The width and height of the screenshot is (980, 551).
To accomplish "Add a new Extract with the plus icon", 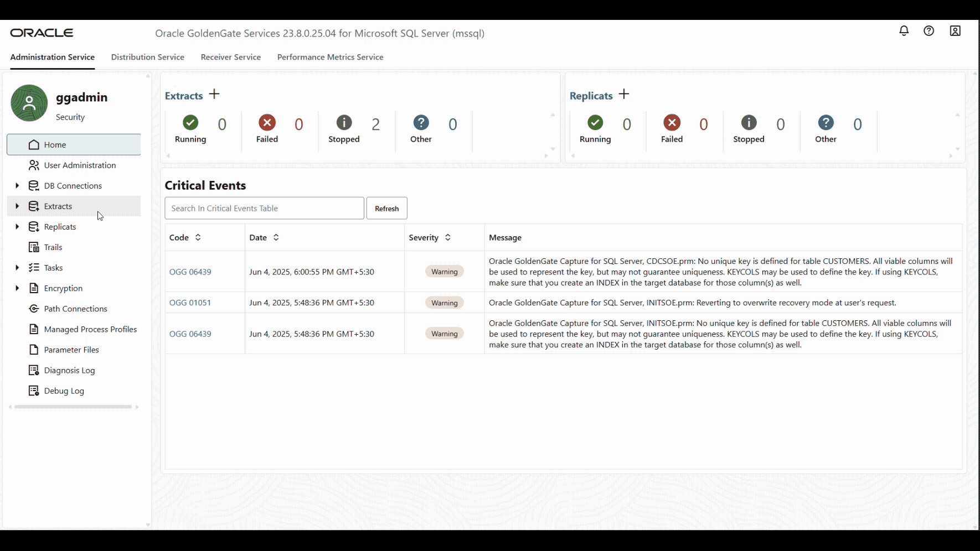I will click(214, 94).
